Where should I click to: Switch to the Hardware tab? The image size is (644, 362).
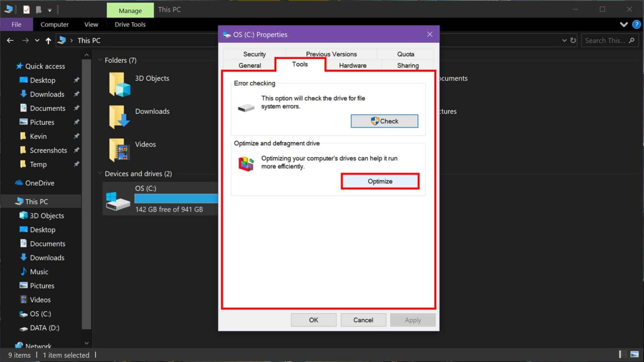pyautogui.click(x=352, y=65)
